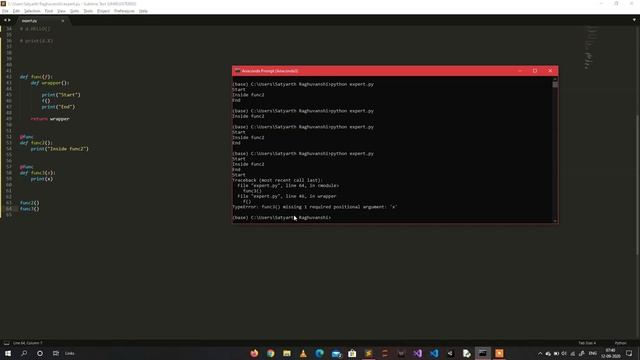Go to next tab with right arrow

9,20
